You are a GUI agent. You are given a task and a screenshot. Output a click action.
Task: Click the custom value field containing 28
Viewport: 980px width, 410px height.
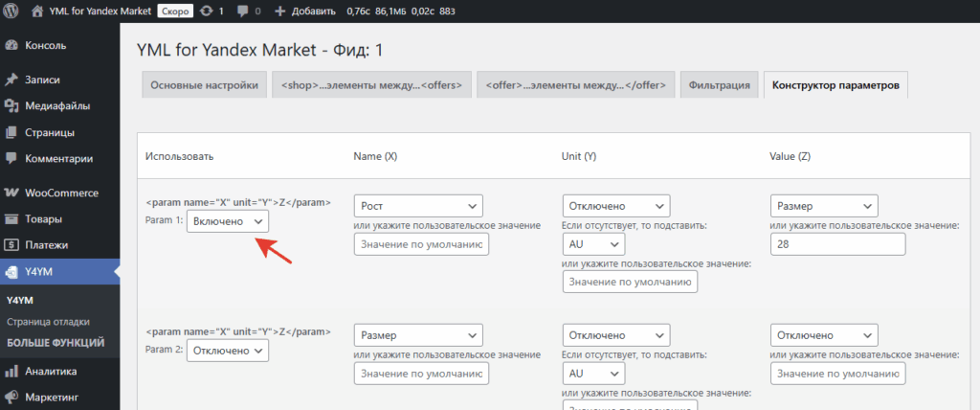(836, 245)
